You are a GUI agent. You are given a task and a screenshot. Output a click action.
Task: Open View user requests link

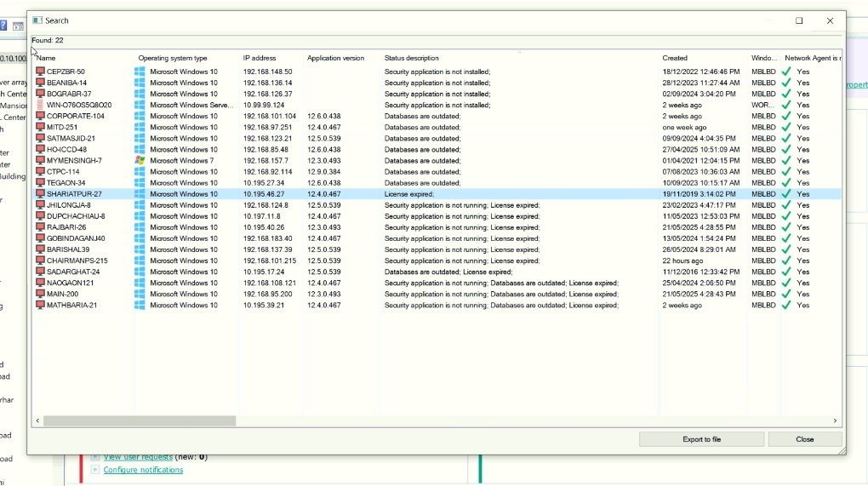pyautogui.click(x=138, y=457)
